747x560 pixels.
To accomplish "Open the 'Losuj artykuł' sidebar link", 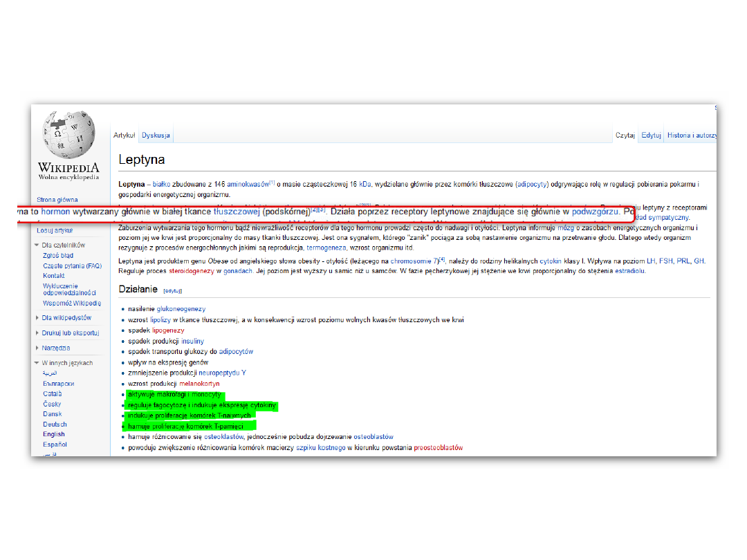I will click(55, 231).
